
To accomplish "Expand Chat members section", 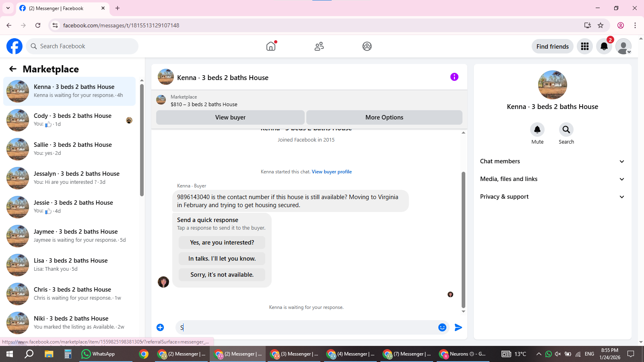I will tap(552, 161).
